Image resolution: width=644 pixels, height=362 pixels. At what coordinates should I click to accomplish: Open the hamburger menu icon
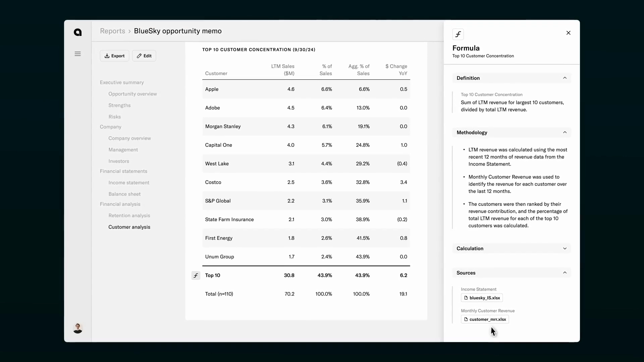77,54
